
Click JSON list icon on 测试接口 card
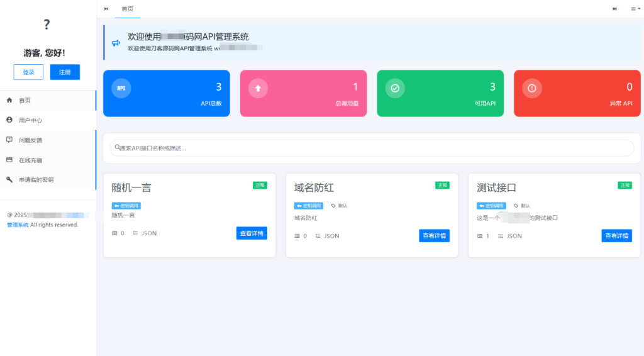point(500,236)
